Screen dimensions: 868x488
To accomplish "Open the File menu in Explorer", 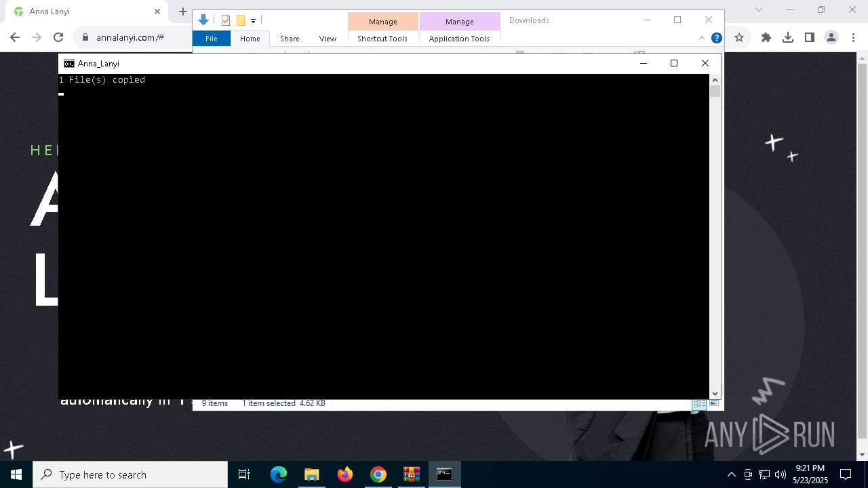I will click(212, 39).
